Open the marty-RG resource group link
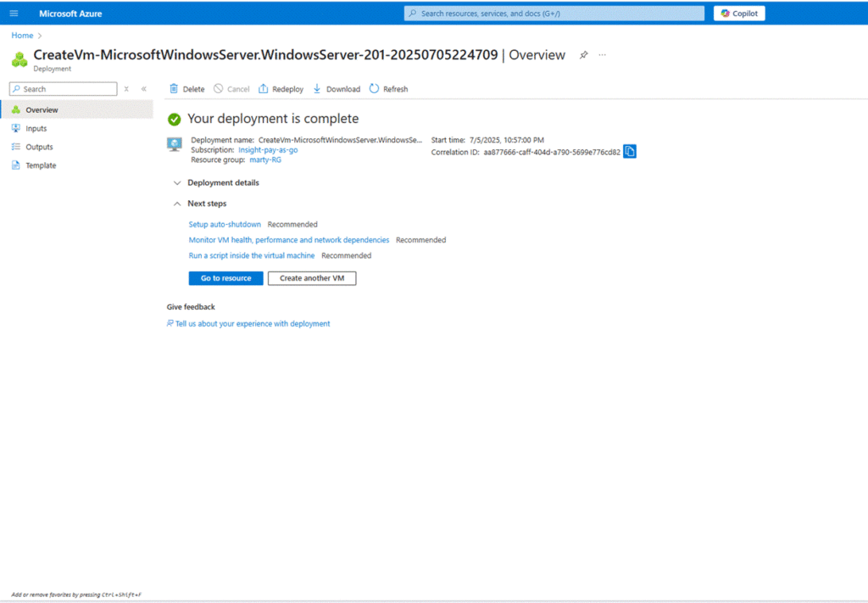Viewport: 868px width, 603px height. pyautogui.click(x=264, y=159)
